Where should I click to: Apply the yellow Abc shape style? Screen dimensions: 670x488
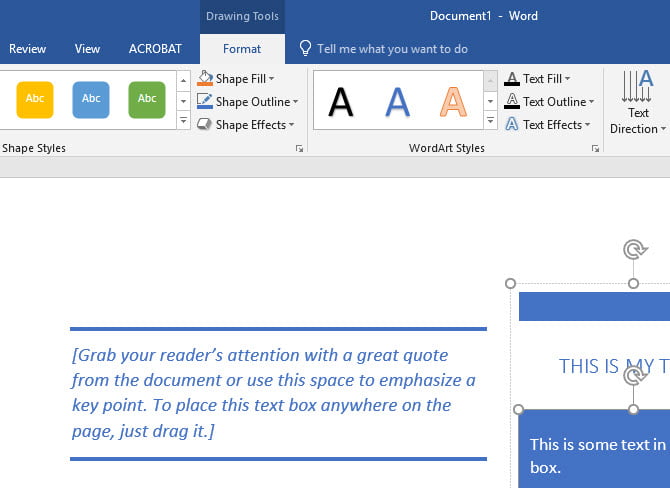click(x=35, y=100)
